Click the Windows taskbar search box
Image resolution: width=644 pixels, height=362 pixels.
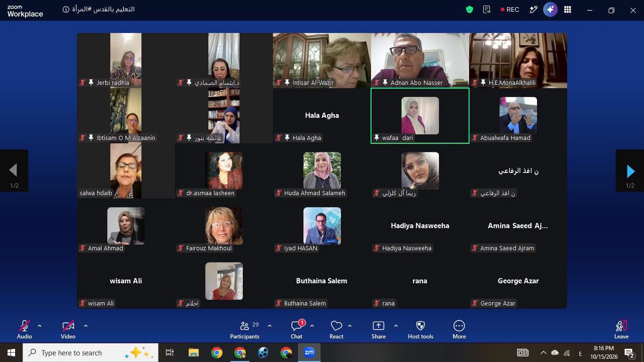click(91, 353)
